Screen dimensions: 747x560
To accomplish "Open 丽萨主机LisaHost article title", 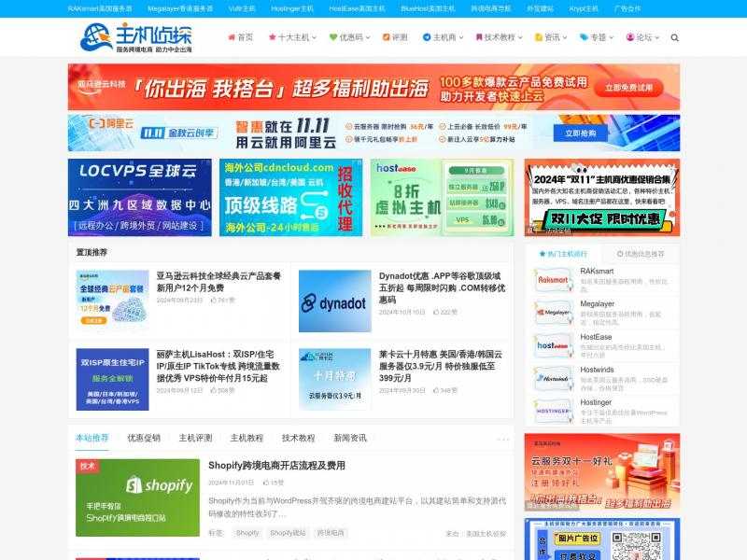I will click(x=218, y=366).
